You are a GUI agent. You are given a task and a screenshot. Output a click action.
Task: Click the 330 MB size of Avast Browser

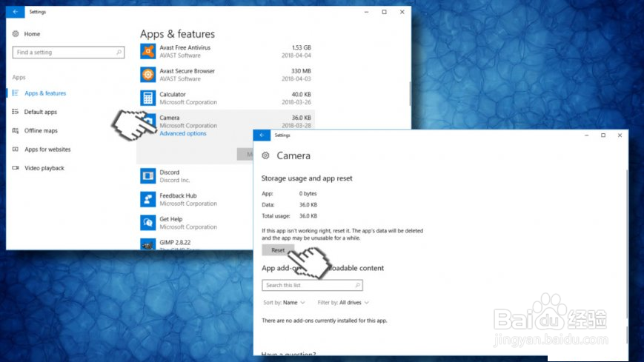point(301,71)
